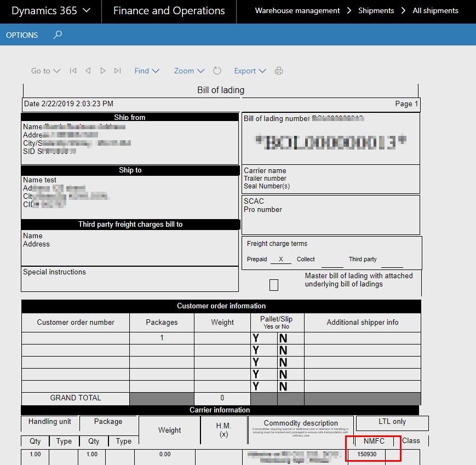
Task: Jump to last report page
Action: coord(117,71)
